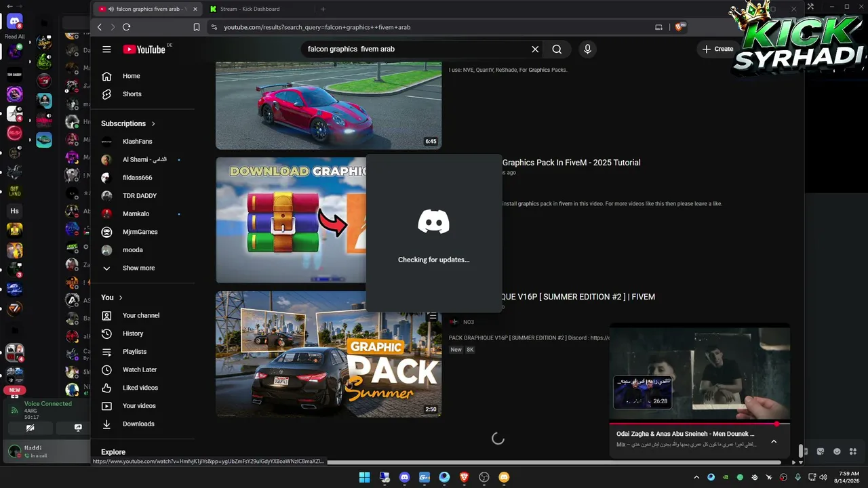Select the falcon graphics fivem arab tab
The height and width of the screenshot is (488, 868).
tap(147, 9)
